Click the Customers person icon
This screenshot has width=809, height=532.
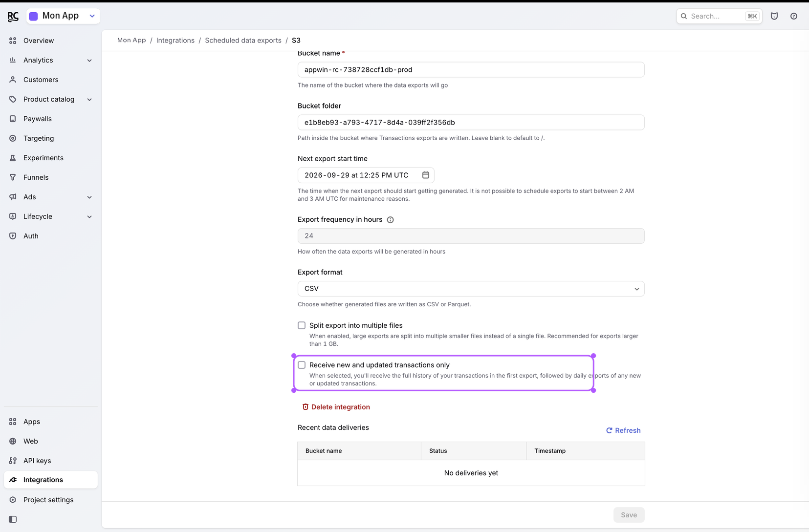coord(13,80)
